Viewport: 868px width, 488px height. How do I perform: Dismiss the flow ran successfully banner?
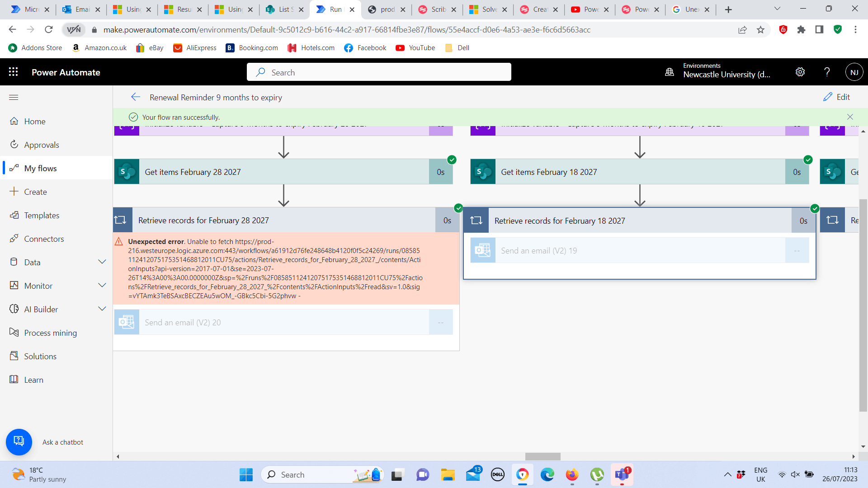(x=850, y=117)
